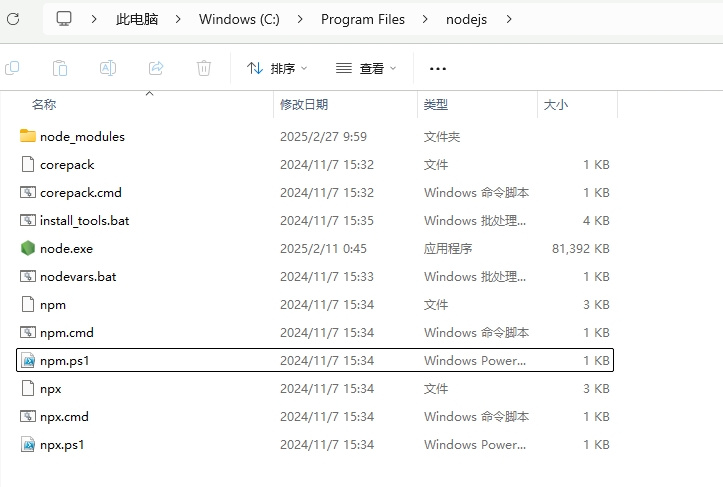Expand chevron after 此电脑 breadcrumb
Image resolution: width=723 pixels, height=487 pixels.
(x=178, y=19)
